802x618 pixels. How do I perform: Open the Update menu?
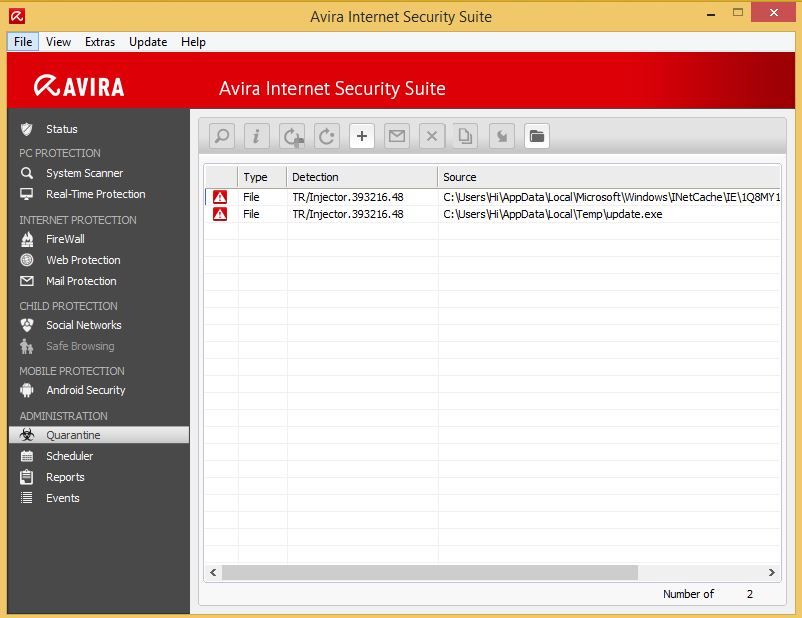[x=148, y=42]
